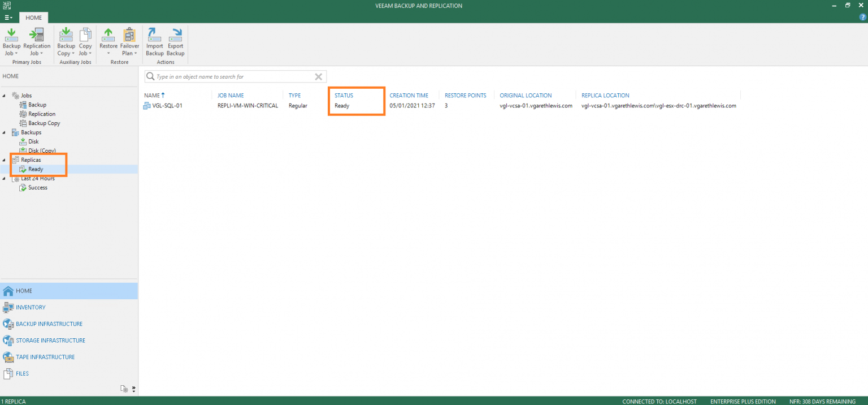Click the Export Backup icon
Viewport: 868px width, 405px height.
tap(175, 40)
